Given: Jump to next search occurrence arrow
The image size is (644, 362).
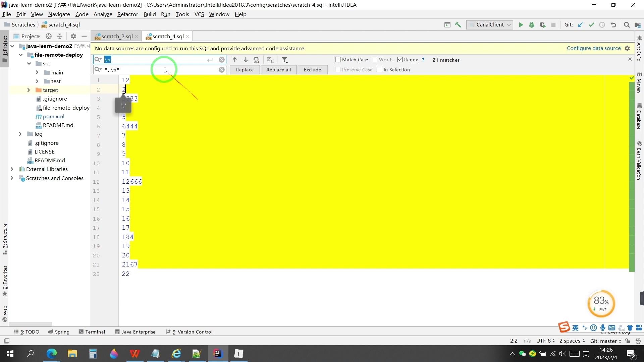Looking at the screenshot, I should coord(246,60).
